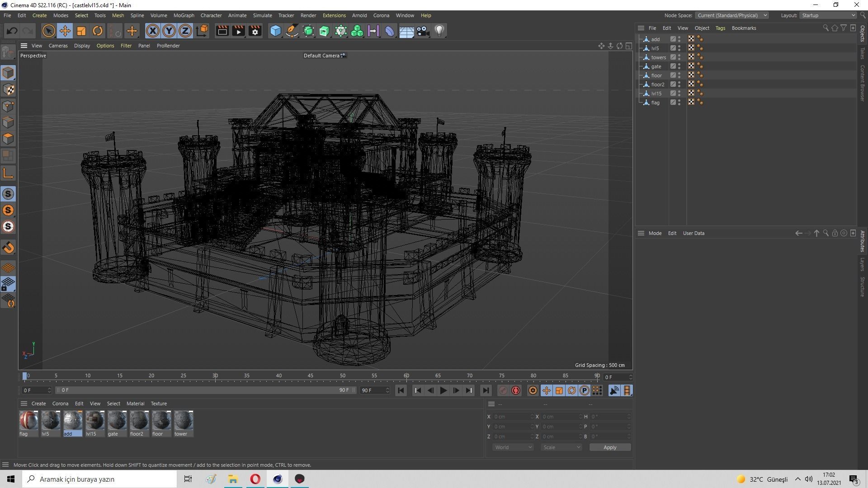Render the active view with clapperboard icon
This screenshot has height=488, width=868.
click(x=222, y=31)
